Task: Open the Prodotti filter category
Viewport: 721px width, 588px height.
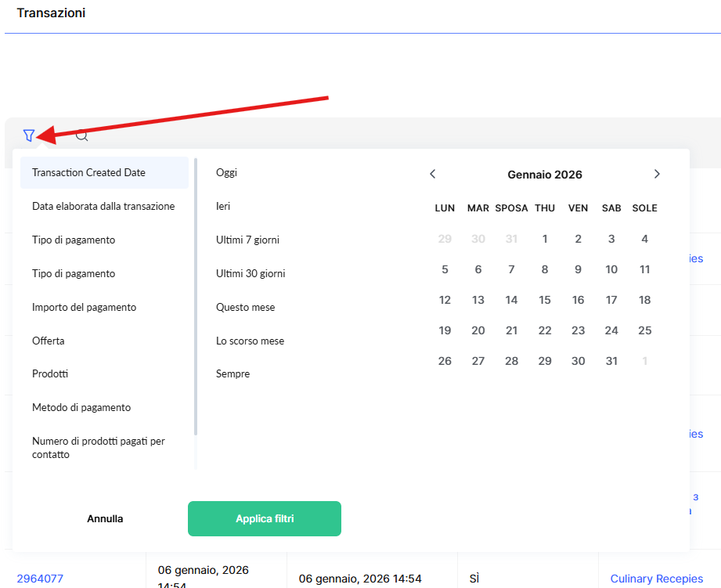Action: coord(50,374)
